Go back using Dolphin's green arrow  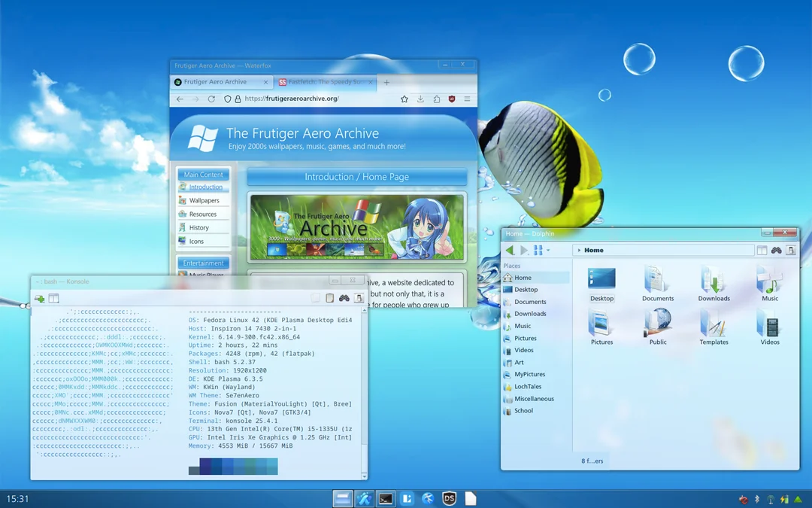point(510,251)
